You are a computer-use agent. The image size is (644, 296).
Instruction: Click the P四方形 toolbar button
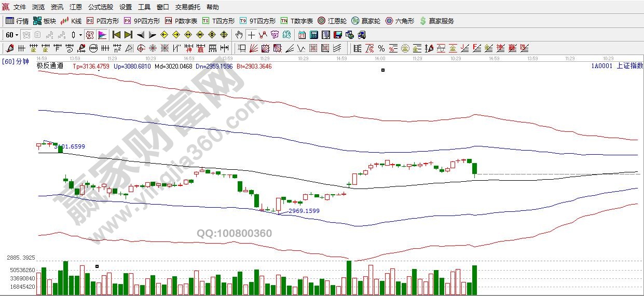pyautogui.click(x=103, y=21)
